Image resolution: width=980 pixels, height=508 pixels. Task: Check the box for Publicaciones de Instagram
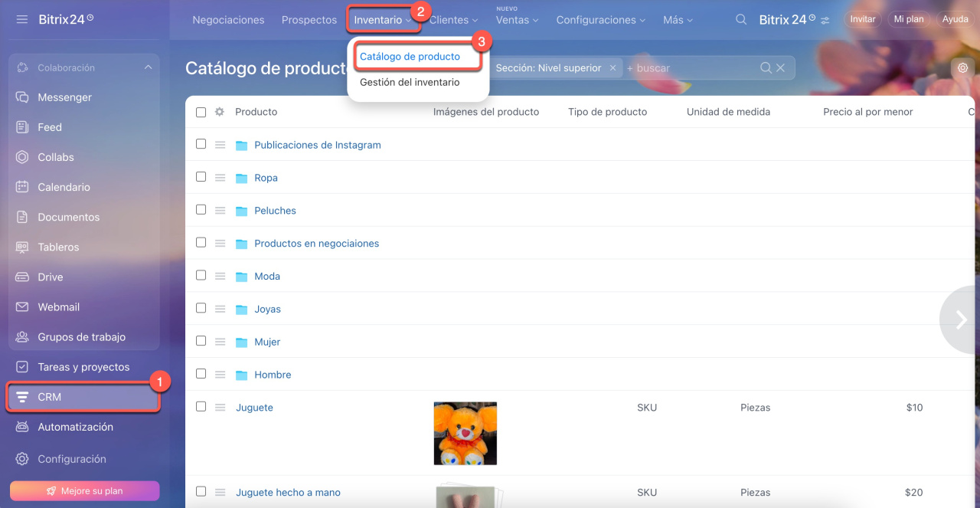(x=201, y=144)
